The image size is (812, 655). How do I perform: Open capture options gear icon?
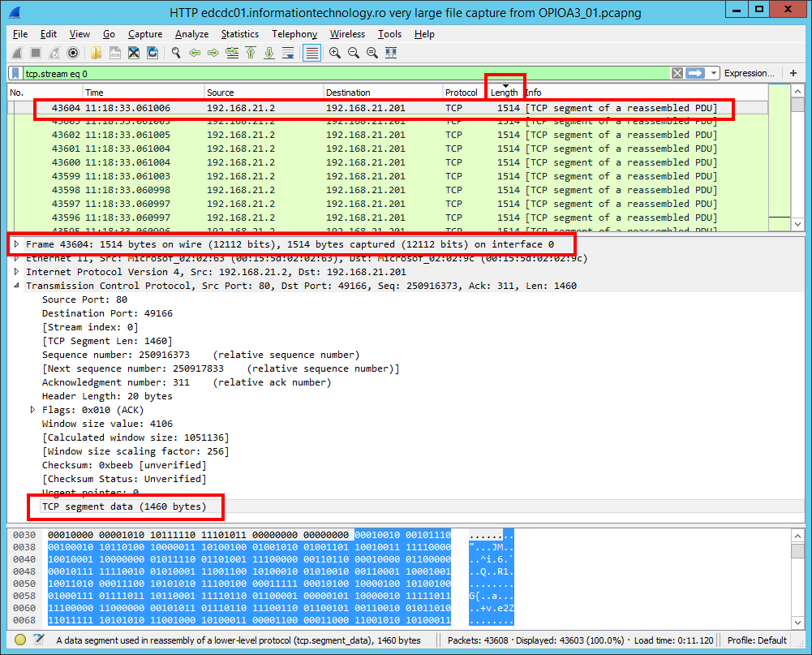(x=73, y=53)
